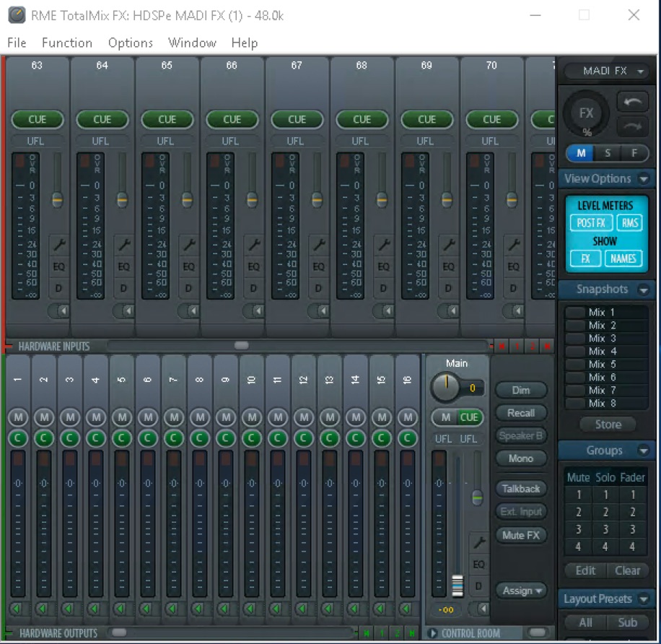Open Main channel settings wrench
Viewport: 661px width, 644px height.
click(478, 542)
